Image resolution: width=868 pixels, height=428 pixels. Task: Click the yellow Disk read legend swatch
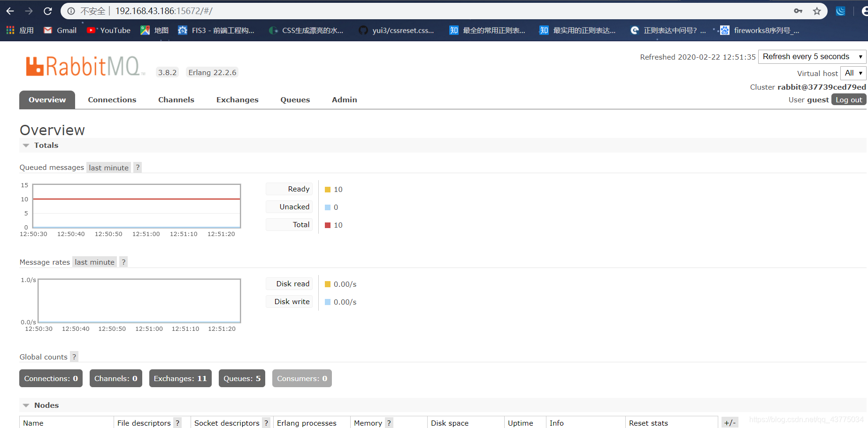tap(328, 284)
